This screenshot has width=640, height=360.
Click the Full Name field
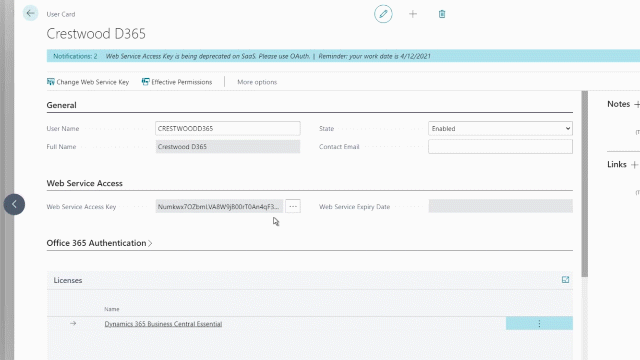[x=228, y=147]
